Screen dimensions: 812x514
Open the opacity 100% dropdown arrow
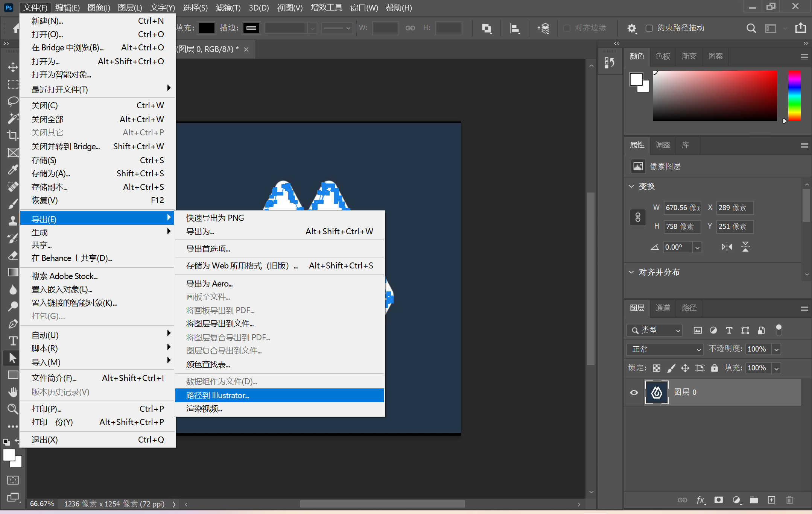776,349
